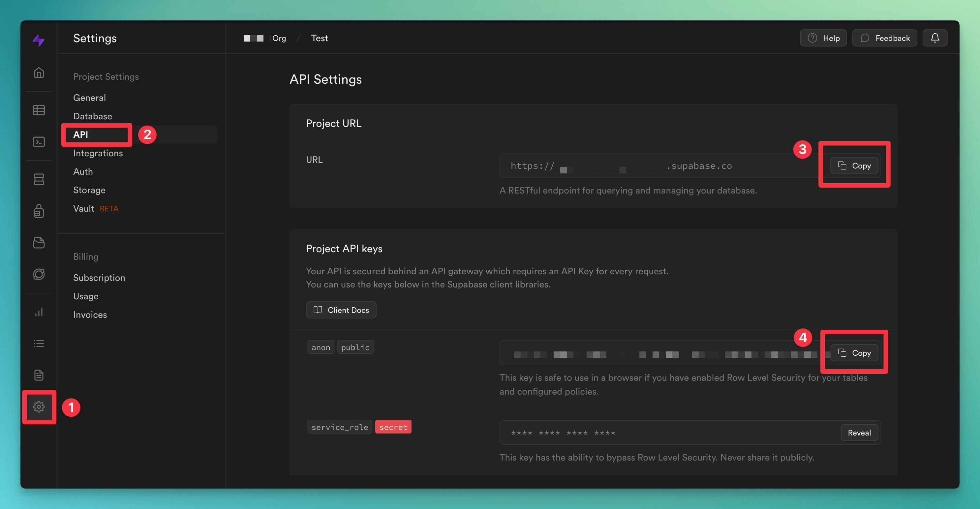Open the Logs list icon

[x=39, y=344]
